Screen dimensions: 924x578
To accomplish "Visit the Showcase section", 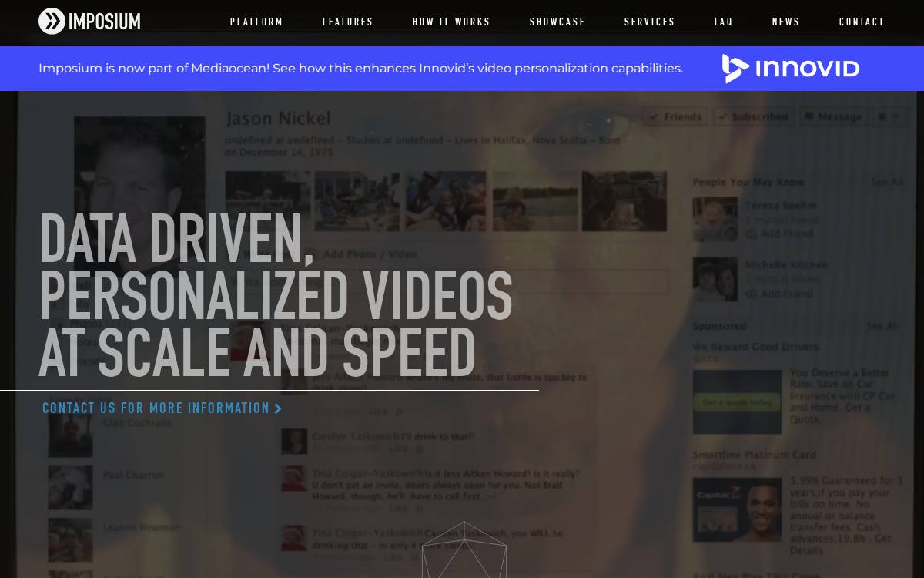I will (x=557, y=22).
